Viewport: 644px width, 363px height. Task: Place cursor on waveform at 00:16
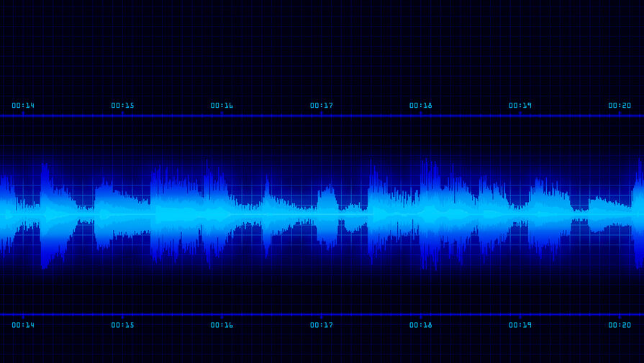pos(222,214)
